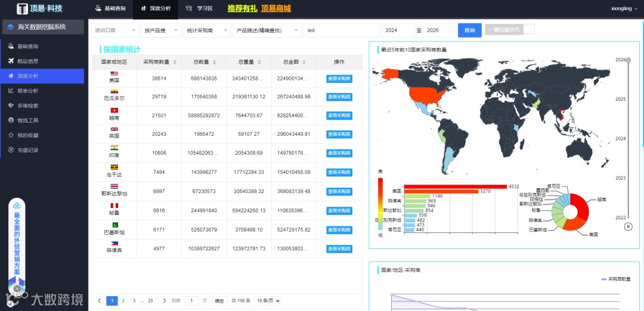Viewport: 644px width, 311px height.
Task: Select 深度分析 in the sidebar
Action: 43,76
